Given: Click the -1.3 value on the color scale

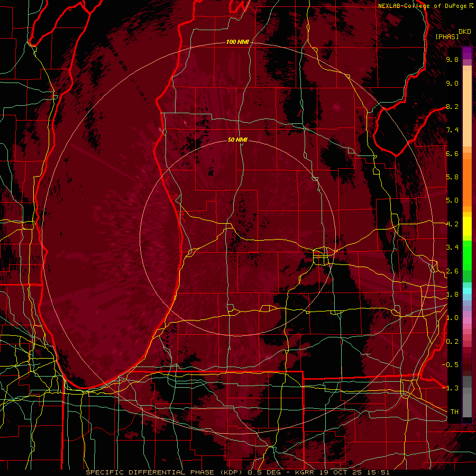Looking at the screenshot, I should (x=450, y=388).
